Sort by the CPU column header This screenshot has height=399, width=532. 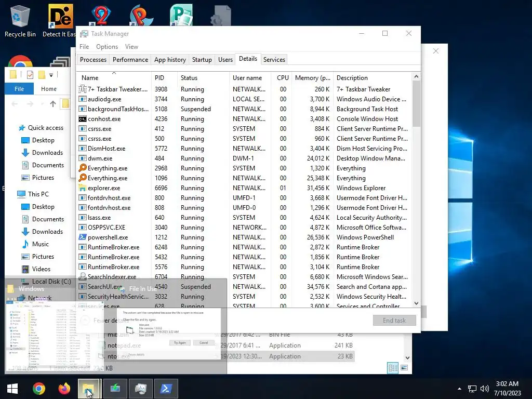(282, 78)
